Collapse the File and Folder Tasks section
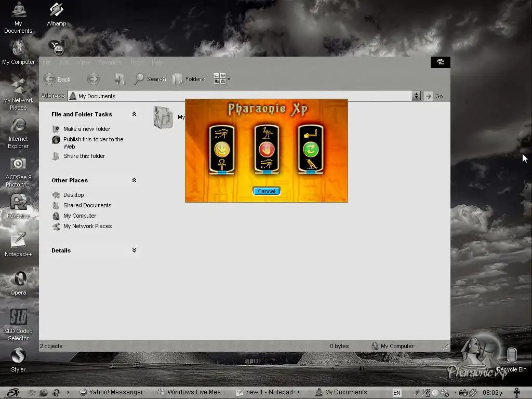The image size is (532, 399). pyautogui.click(x=134, y=114)
